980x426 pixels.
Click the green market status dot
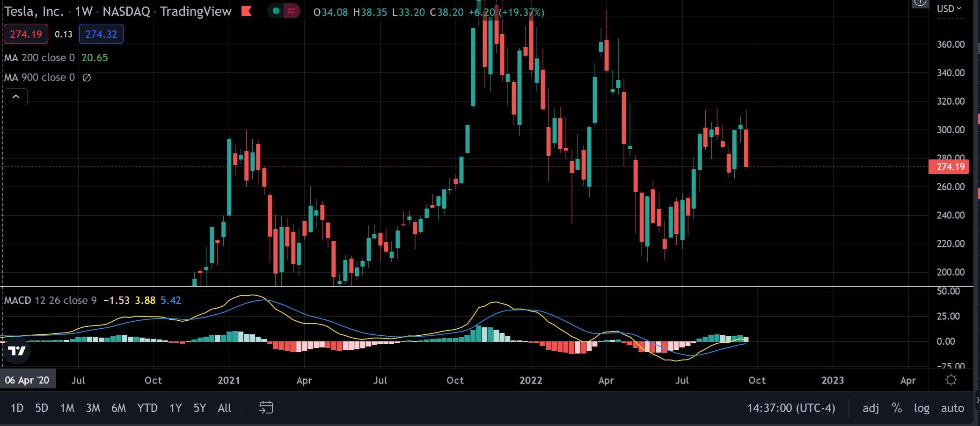tap(276, 11)
